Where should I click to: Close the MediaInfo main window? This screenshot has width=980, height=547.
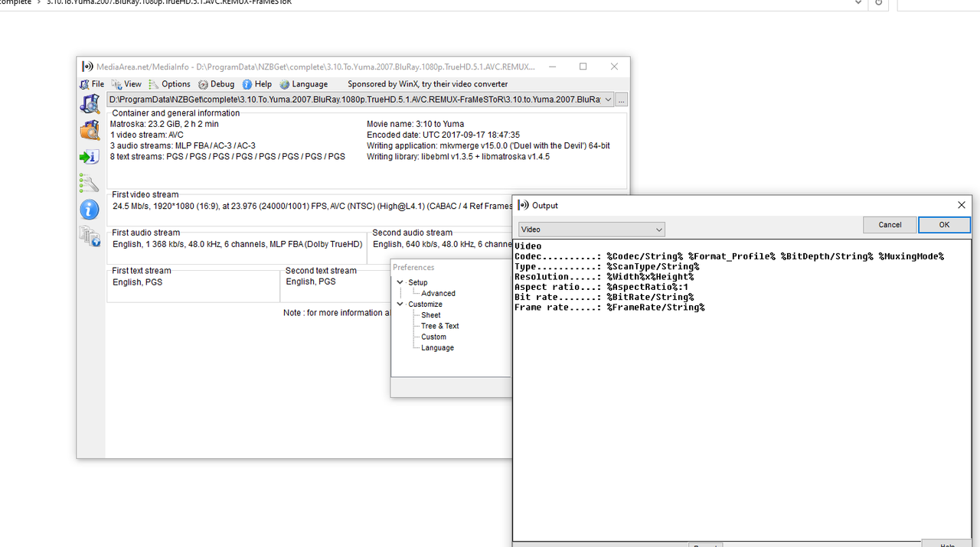pyautogui.click(x=614, y=67)
